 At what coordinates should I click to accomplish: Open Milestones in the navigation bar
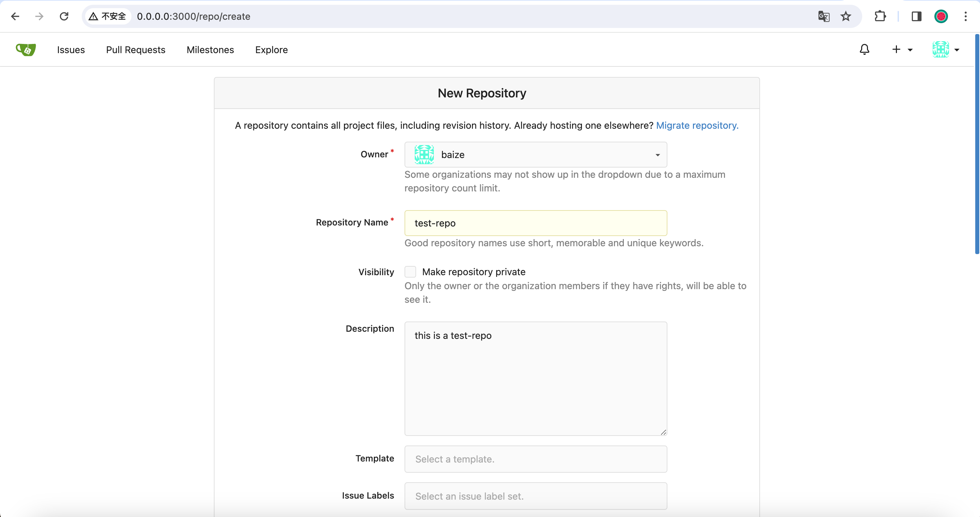210,50
